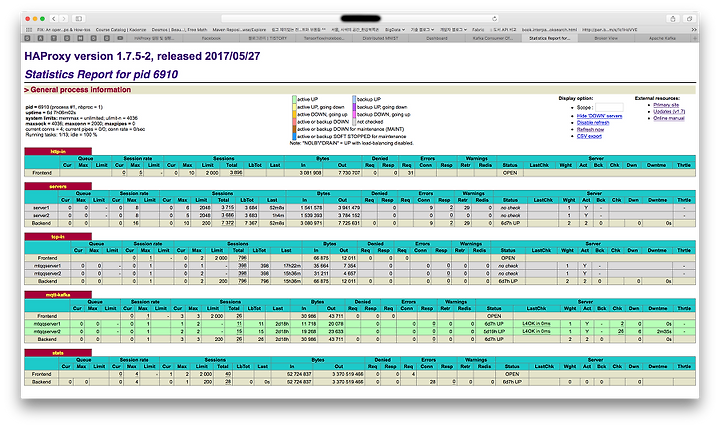Click the tcp-in proxy title
Screen dimensions: 720x428
point(58,237)
